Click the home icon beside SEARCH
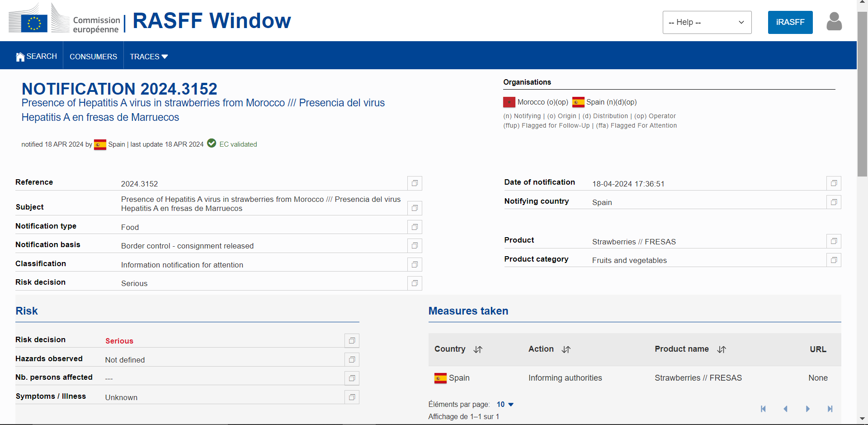 tap(20, 57)
